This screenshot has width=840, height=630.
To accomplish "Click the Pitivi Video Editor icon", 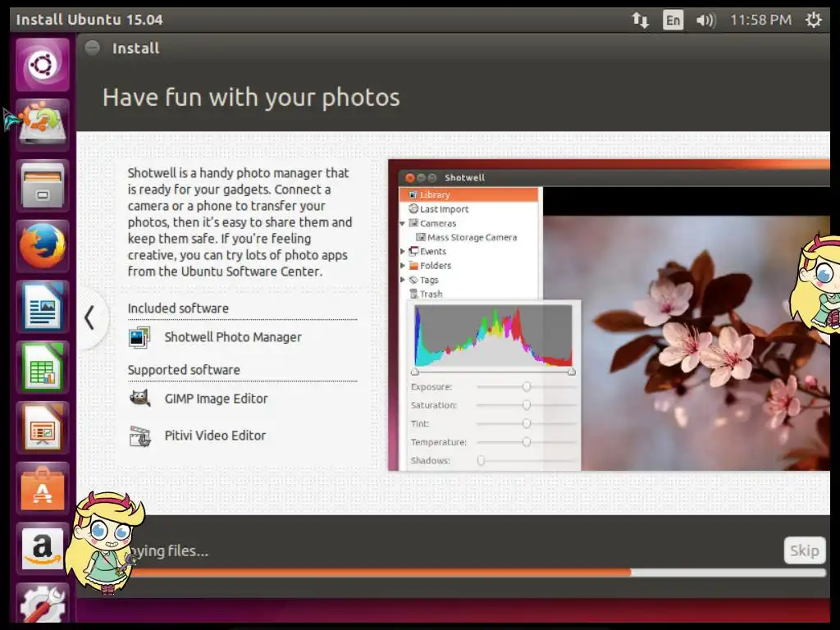I will (x=139, y=436).
